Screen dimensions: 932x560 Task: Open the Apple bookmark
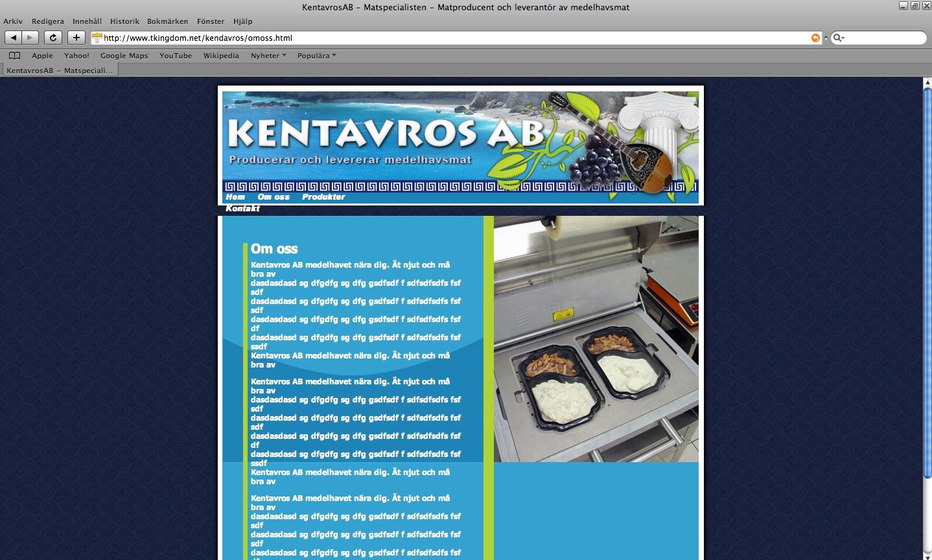tap(42, 56)
